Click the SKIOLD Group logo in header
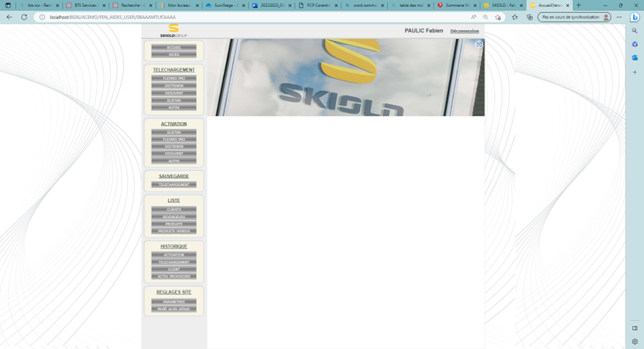 coord(174,31)
